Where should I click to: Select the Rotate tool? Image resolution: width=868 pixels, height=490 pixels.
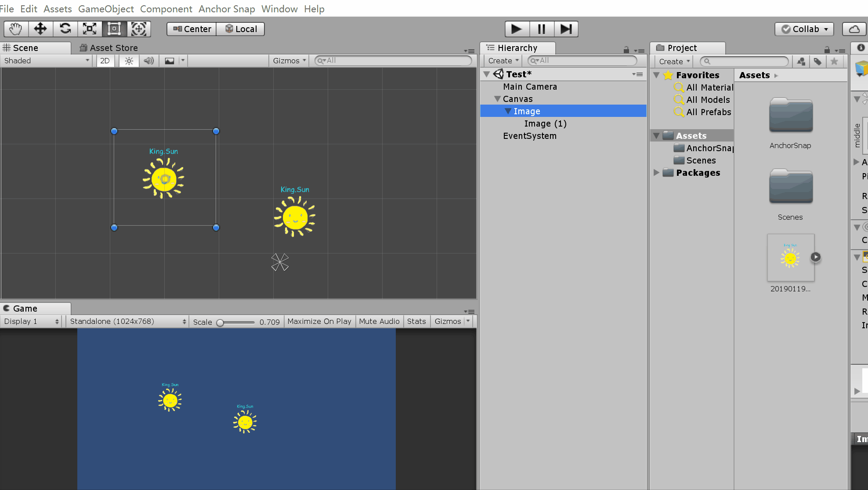[65, 29]
